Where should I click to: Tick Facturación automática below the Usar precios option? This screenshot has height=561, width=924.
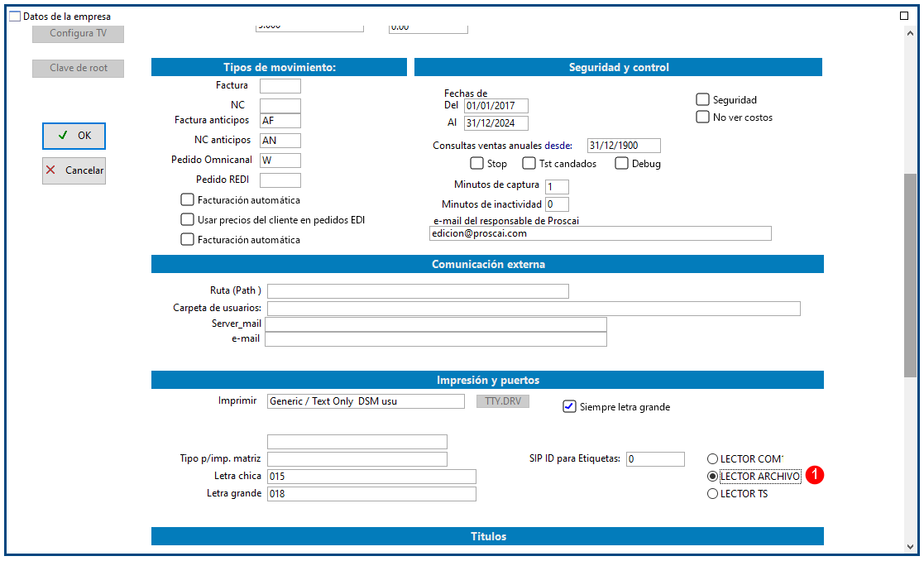pyautogui.click(x=188, y=239)
